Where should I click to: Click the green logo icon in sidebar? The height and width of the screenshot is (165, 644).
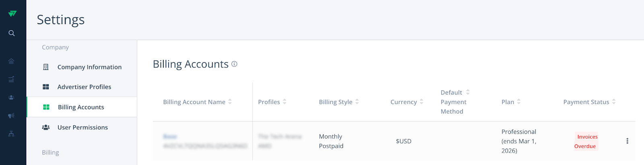(12, 14)
